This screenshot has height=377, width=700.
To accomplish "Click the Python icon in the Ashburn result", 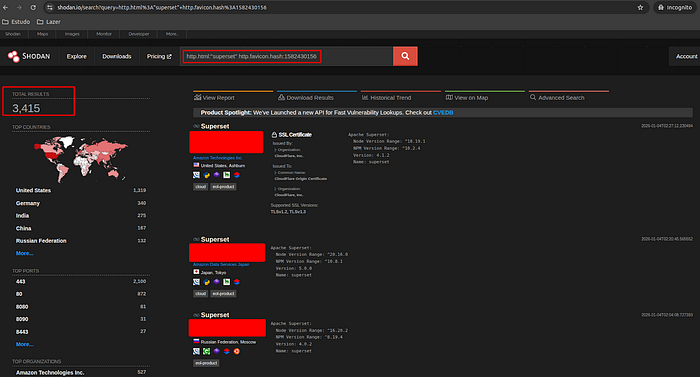I will pyautogui.click(x=207, y=175).
